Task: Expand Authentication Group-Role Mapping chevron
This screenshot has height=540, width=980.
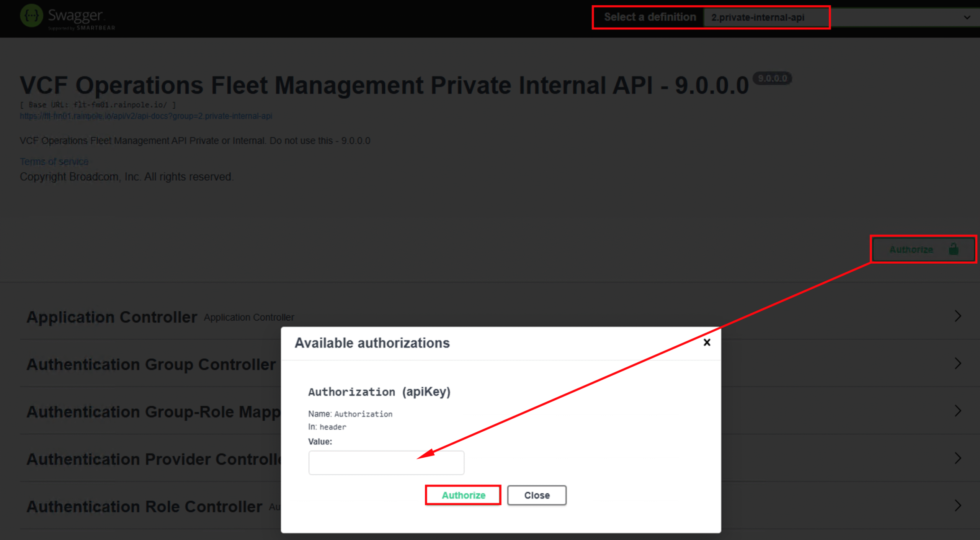Action: pyautogui.click(x=957, y=411)
